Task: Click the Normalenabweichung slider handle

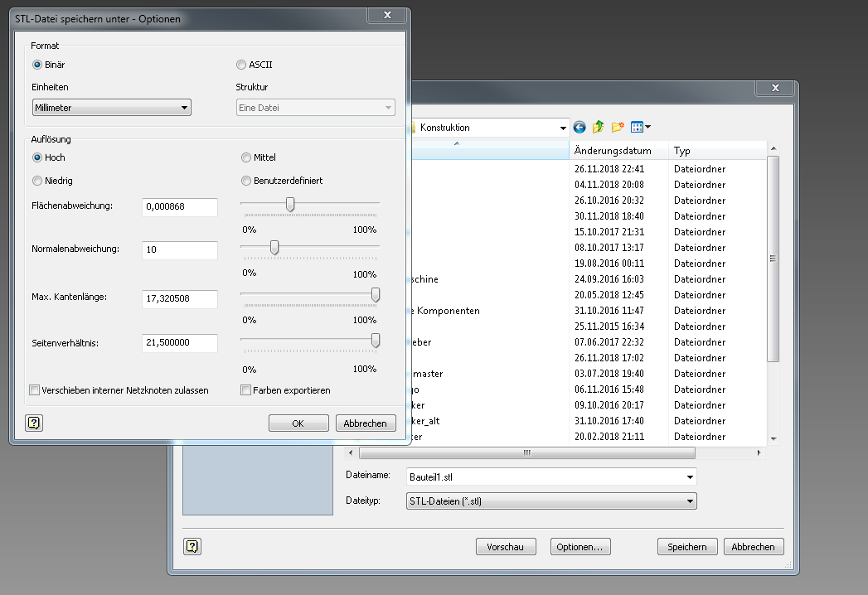Action: click(x=274, y=248)
